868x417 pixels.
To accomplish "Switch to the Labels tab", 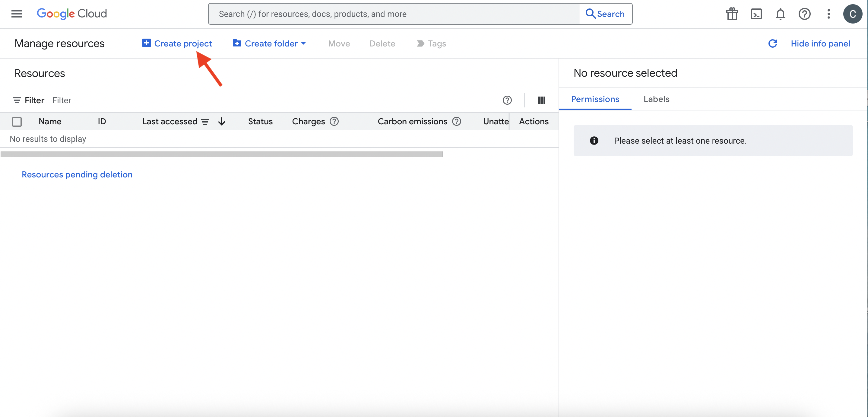I will coord(656,99).
